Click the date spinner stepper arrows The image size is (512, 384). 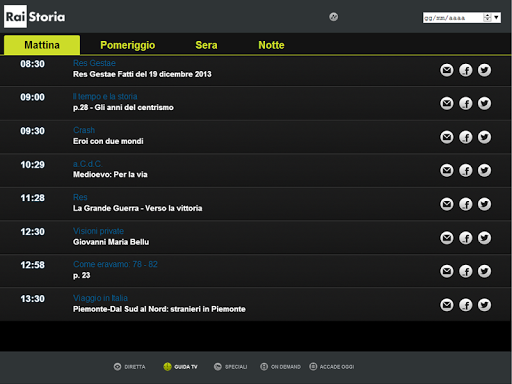point(487,17)
